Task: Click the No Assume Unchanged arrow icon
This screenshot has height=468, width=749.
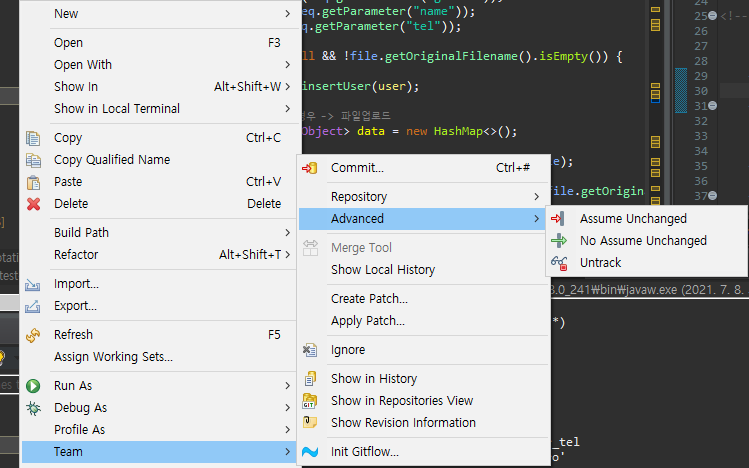Action: [x=558, y=241]
